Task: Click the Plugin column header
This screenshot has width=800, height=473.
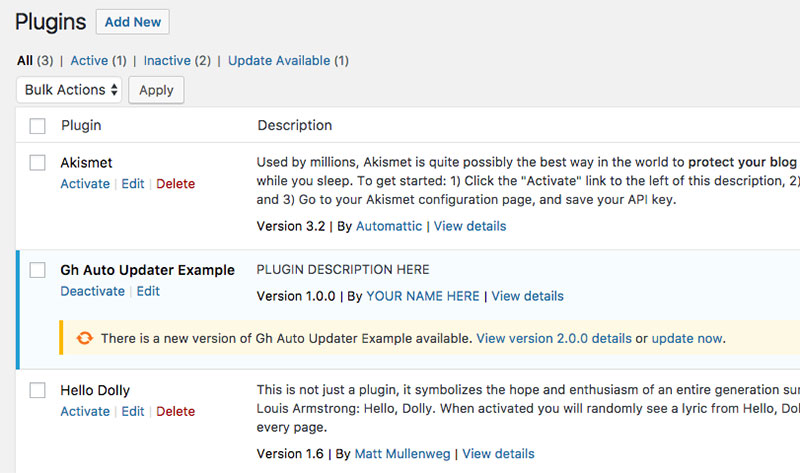Action: (x=81, y=126)
